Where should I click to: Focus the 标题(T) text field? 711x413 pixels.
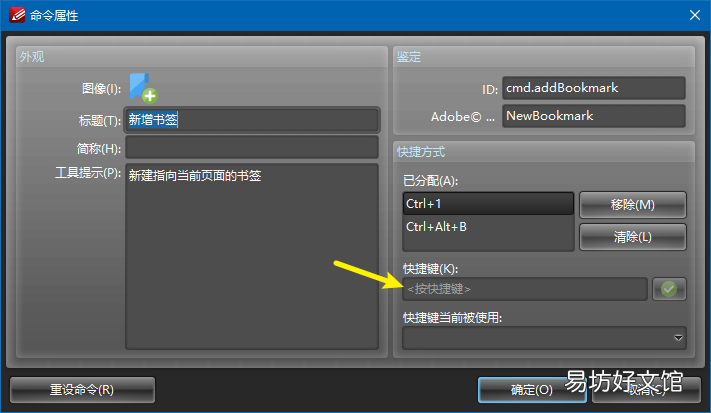pyautogui.click(x=252, y=120)
